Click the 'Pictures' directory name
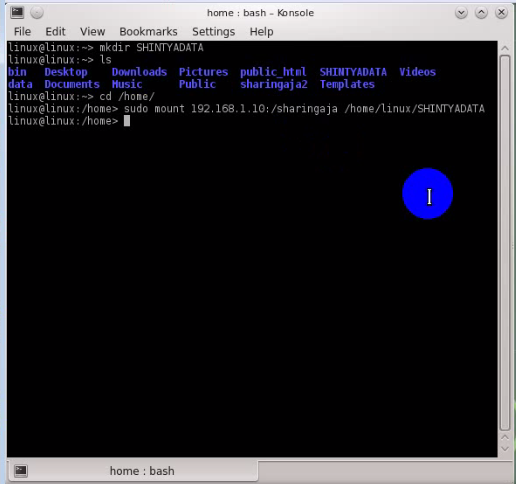This screenshot has height=484, width=516. (203, 72)
